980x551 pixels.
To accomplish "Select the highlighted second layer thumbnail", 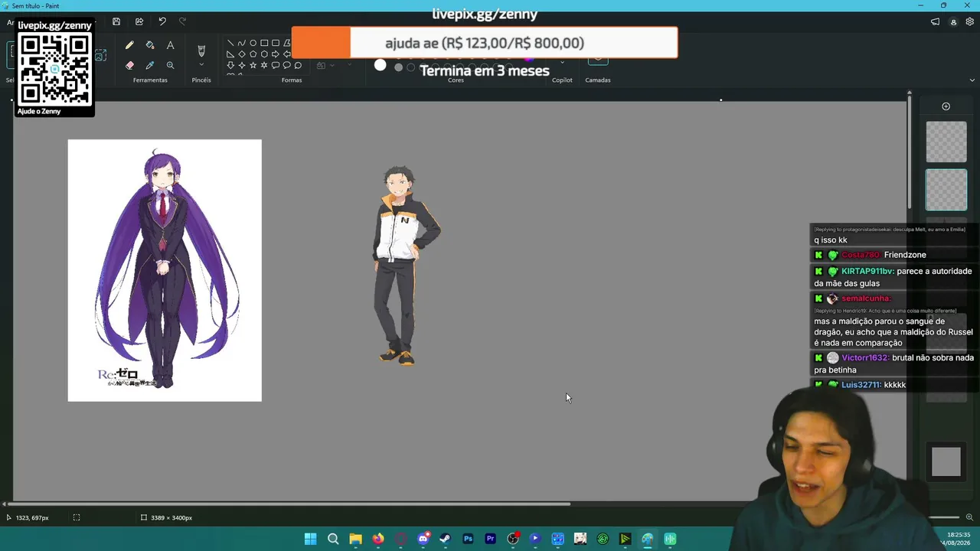I will (946, 190).
